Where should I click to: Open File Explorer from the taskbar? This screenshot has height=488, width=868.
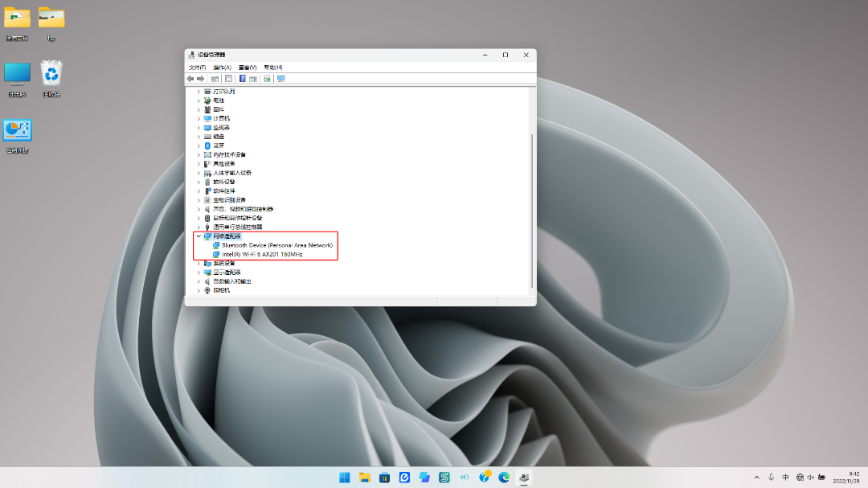pyautogui.click(x=364, y=478)
